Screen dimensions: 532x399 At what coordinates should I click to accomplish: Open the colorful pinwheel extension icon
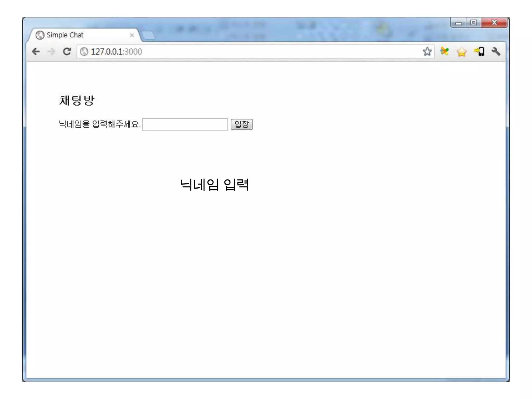click(444, 51)
